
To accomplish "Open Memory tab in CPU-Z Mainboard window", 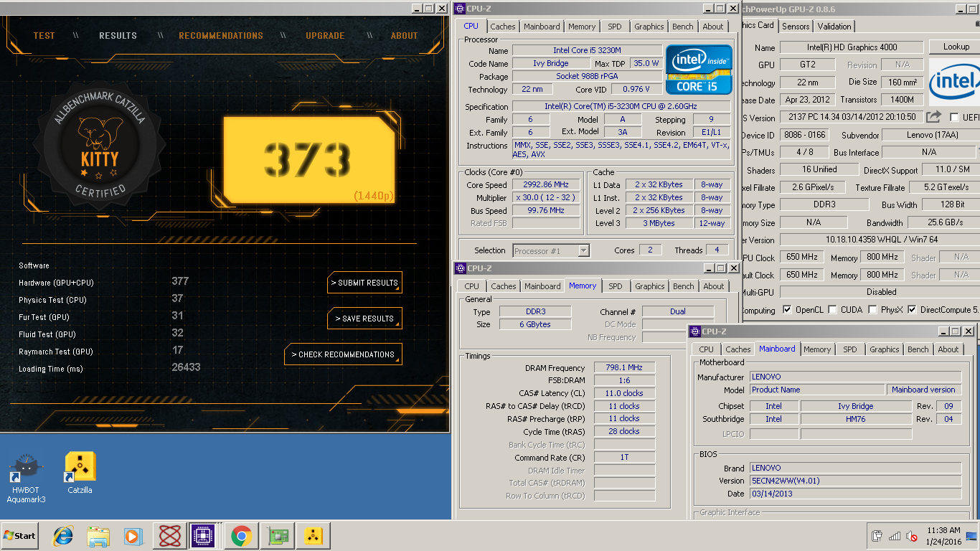I will point(817,349).
